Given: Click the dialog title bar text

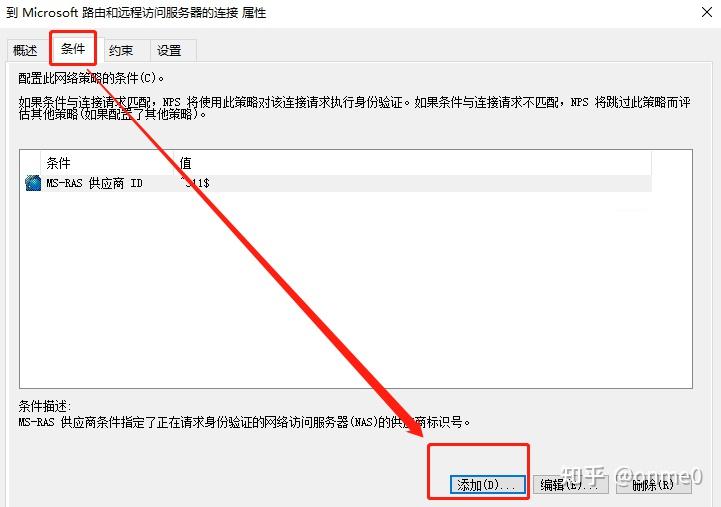Looking at the screenshot, I should point(136,12).
